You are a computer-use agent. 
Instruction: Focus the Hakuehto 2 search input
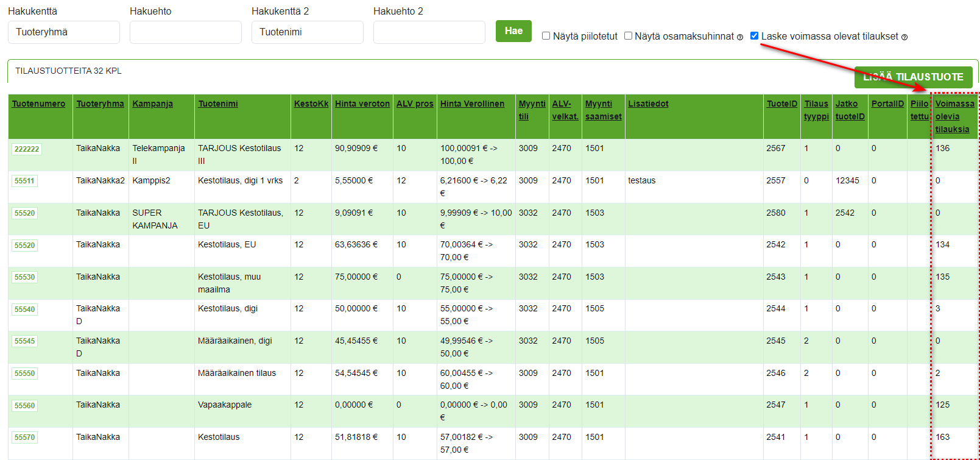(429, 32)
